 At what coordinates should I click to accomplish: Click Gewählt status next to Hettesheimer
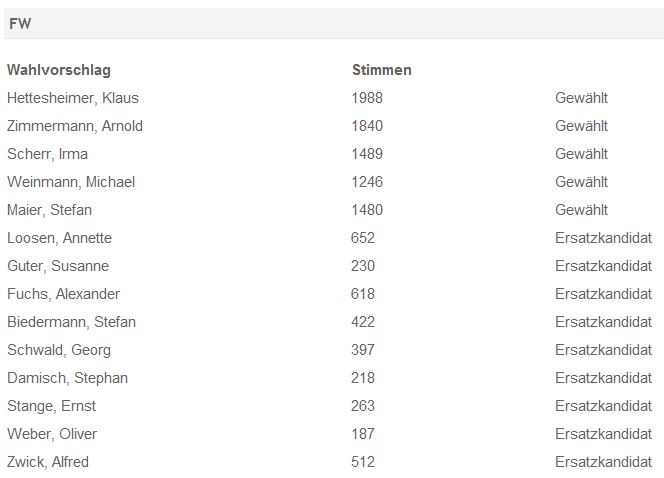tap(581, 98)
